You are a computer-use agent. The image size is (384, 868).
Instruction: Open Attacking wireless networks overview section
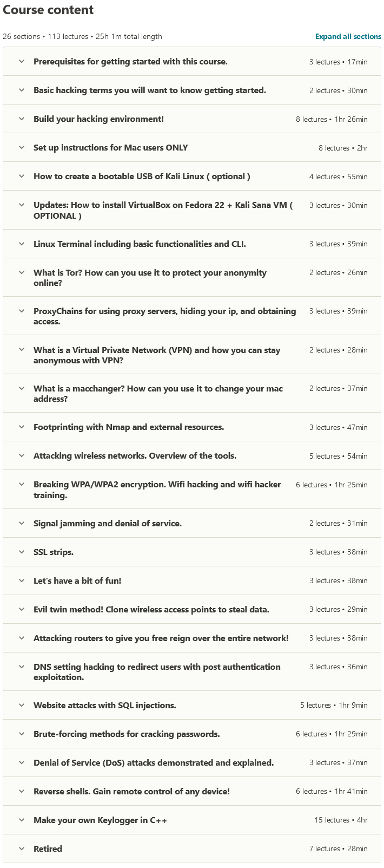135,455
